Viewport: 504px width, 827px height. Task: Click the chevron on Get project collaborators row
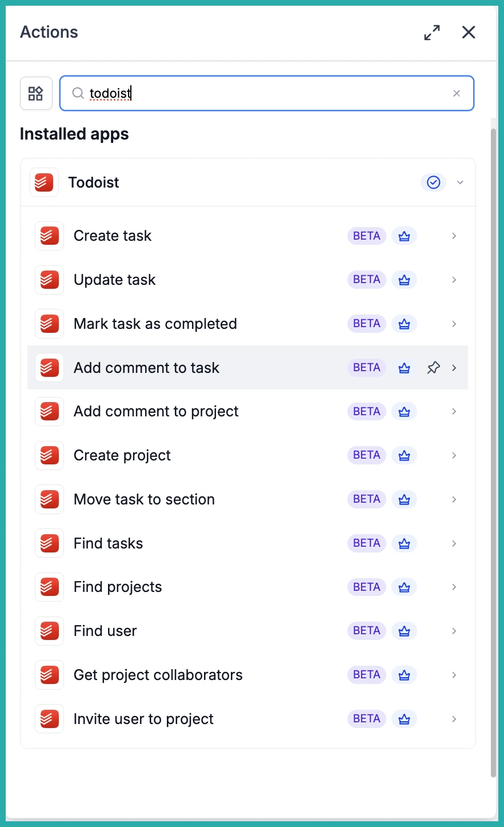pyautogui.click(x=454, y=675)
